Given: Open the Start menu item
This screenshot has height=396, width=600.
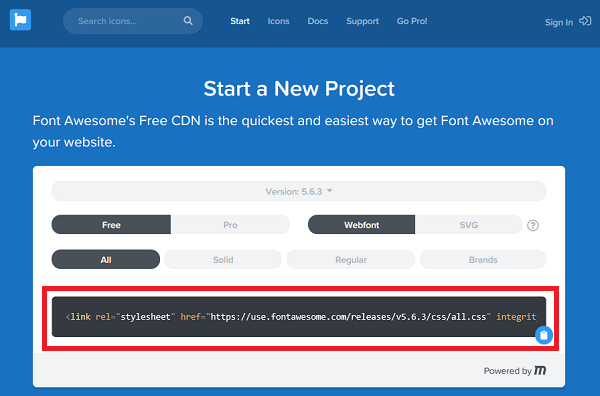Looking at the screenshot, I should click(x=240, y=21).
